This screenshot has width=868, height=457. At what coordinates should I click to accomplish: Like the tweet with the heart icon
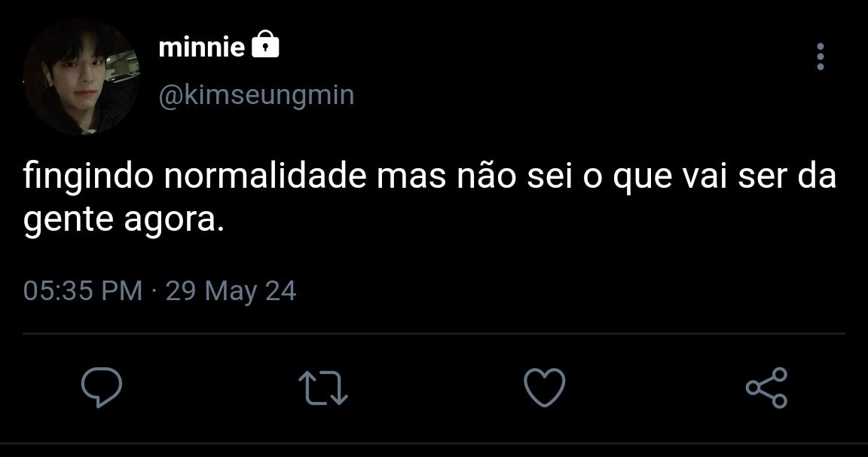point(545,387)
